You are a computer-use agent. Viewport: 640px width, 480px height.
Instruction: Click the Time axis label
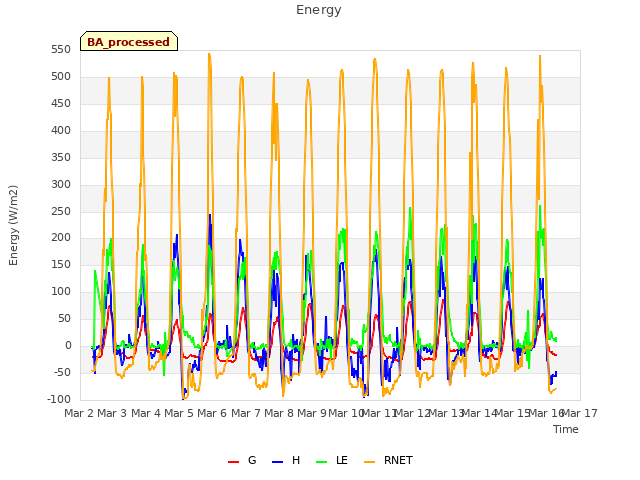pyautogui.click(x=566, y=429)
